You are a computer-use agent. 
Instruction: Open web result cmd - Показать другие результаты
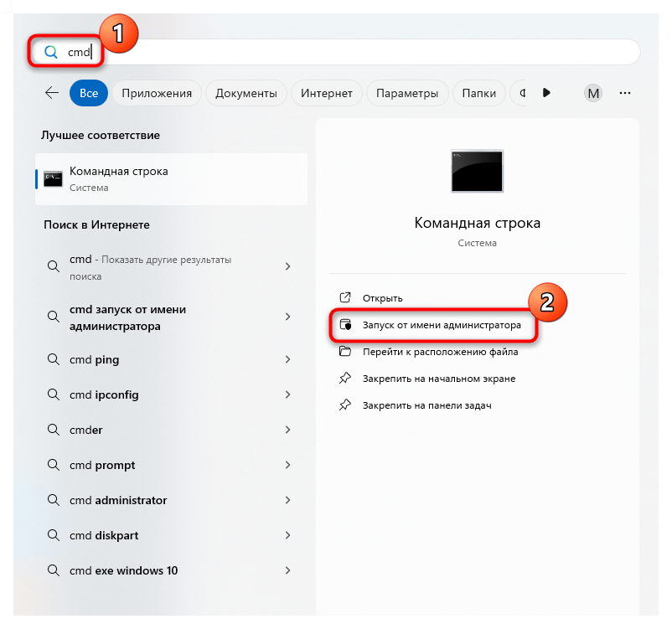click(x=172, y=267)
